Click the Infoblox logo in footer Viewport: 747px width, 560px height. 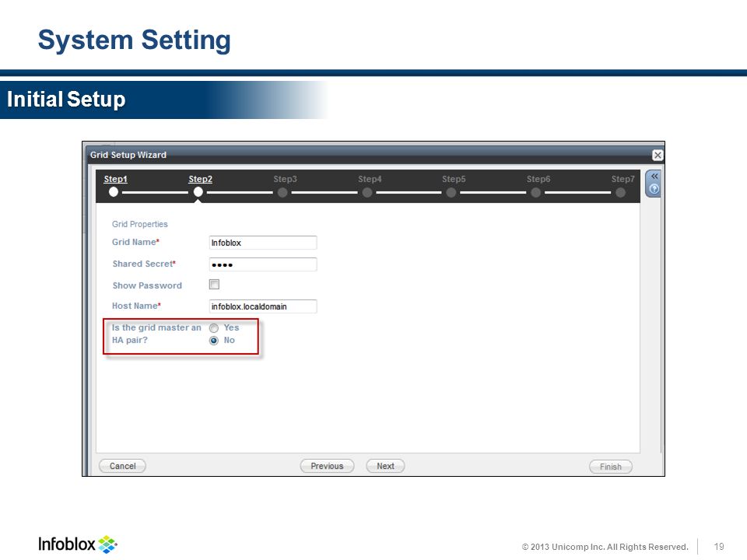[x=77, y=544]
